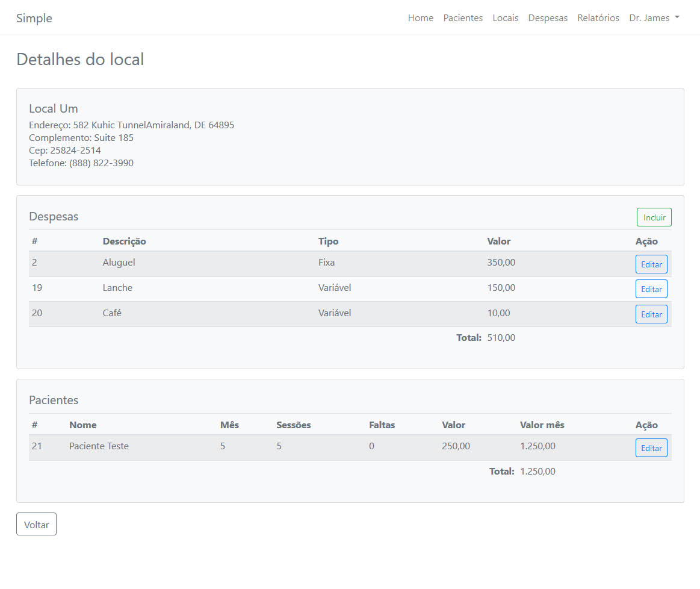Open Pacientes in the top navigation
700x589 pixels.
tap(463, 18)
